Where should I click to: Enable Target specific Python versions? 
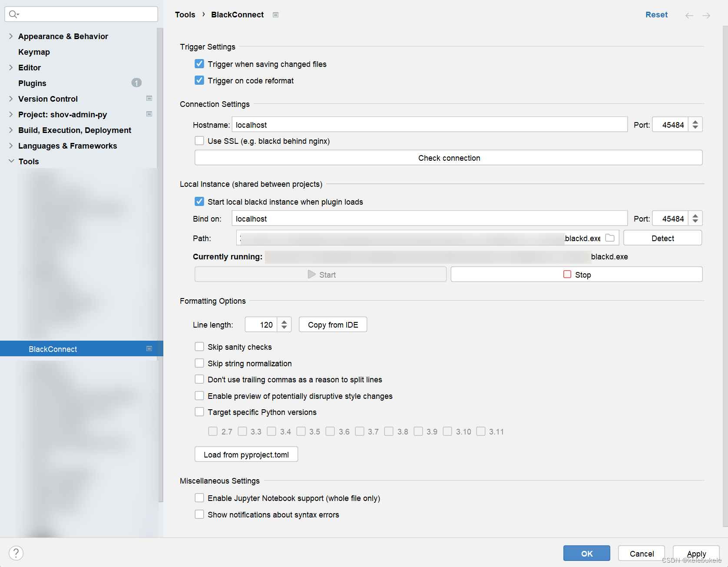(x=199, y=411)
